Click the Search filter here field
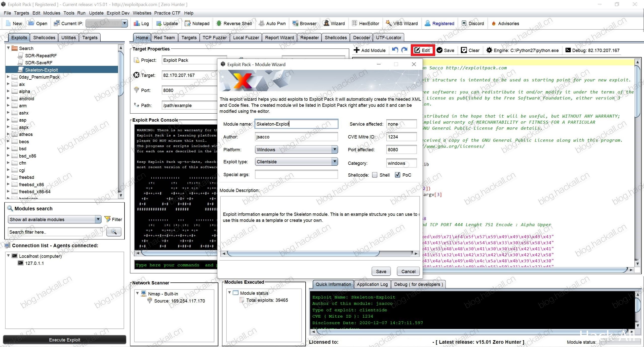 [x=55, y=232]
